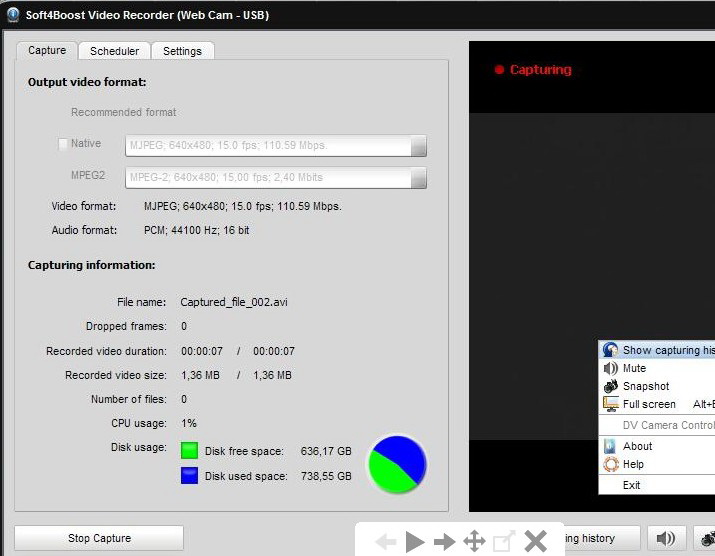
Task: Click the Full screen monitor icon in menu
Action: (x=611, y=404)
